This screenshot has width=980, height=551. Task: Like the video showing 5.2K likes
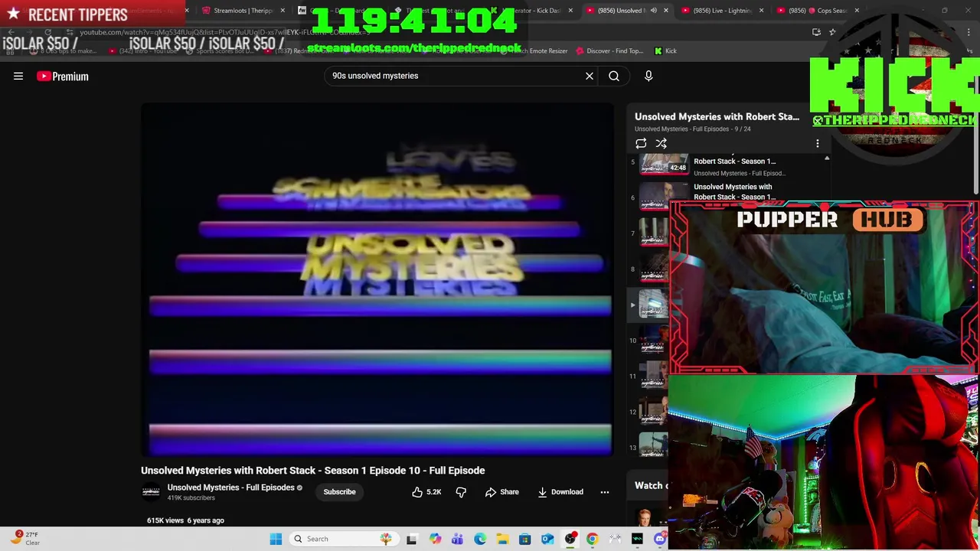tap(426, 492)
